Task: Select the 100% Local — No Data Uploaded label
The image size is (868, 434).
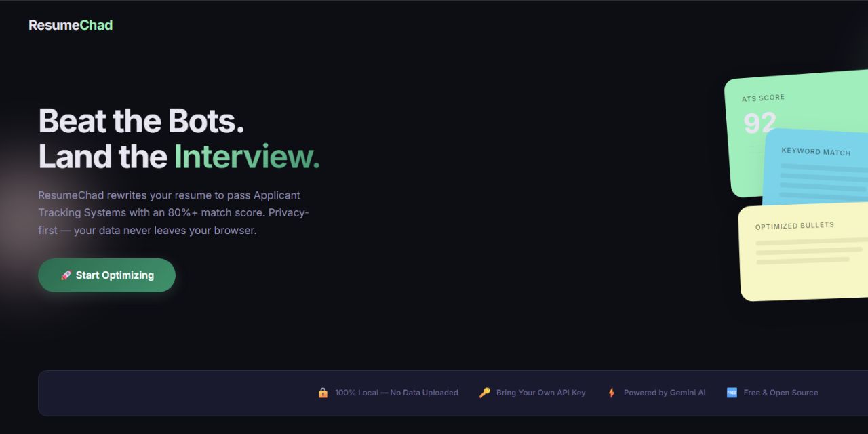Action: [397, 393]
